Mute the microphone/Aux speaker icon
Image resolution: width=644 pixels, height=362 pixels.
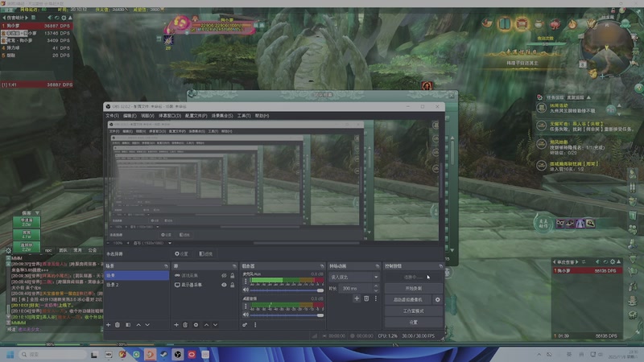(x=246, y=290)
